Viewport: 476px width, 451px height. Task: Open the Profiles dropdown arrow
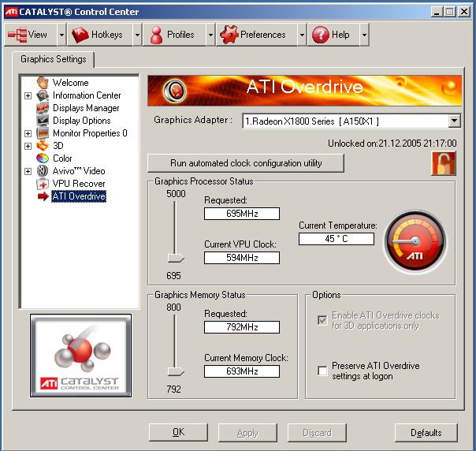coord(210,35)
